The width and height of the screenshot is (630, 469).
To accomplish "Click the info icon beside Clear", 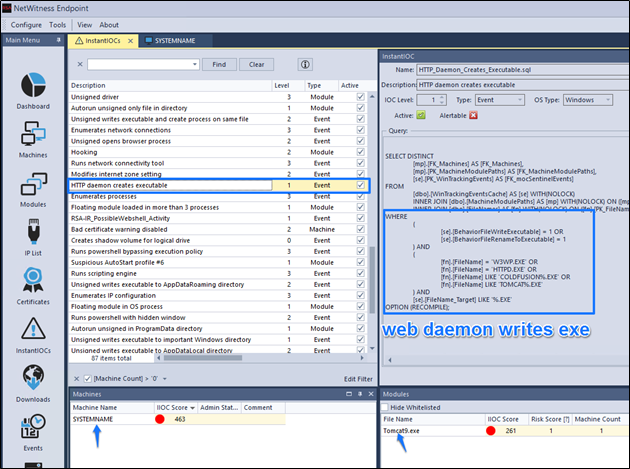I will pyautogui.click(x=305, y=64).
